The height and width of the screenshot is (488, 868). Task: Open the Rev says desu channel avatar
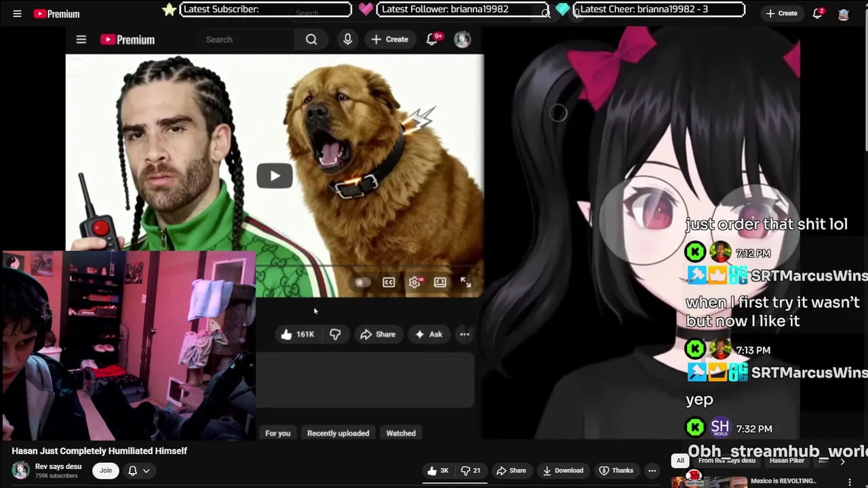pyautogui.click(x=21, y=470)
